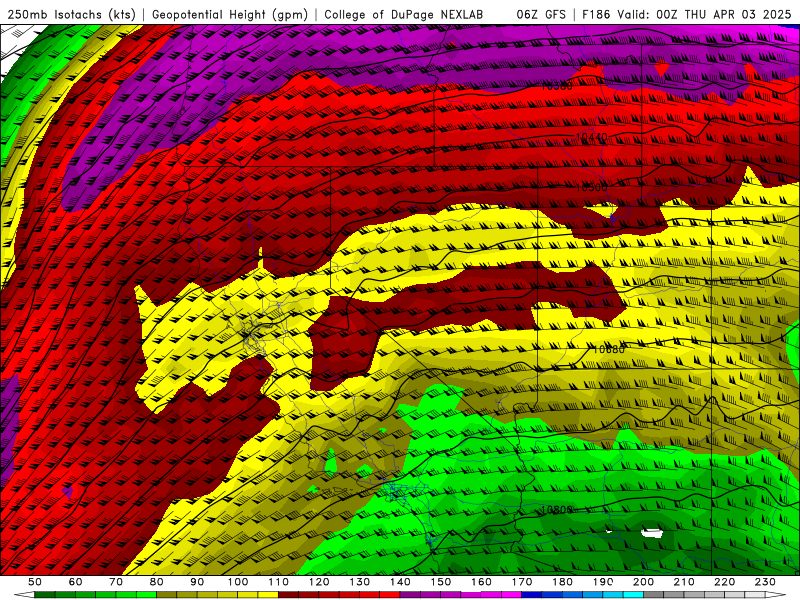The image size is (800, 600).
Task: Click the 110 value on the color scale
Action: click(278, 582)
